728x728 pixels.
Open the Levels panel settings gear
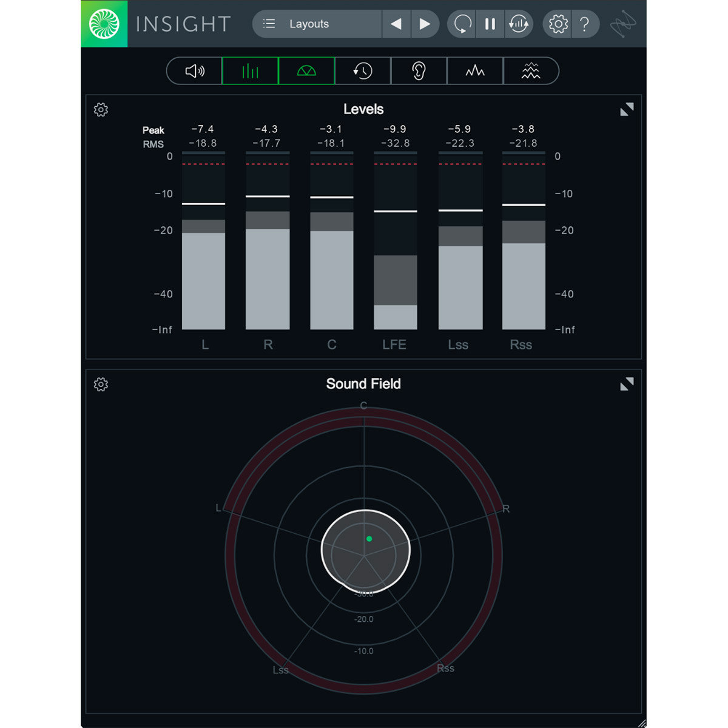pos(101,110)
